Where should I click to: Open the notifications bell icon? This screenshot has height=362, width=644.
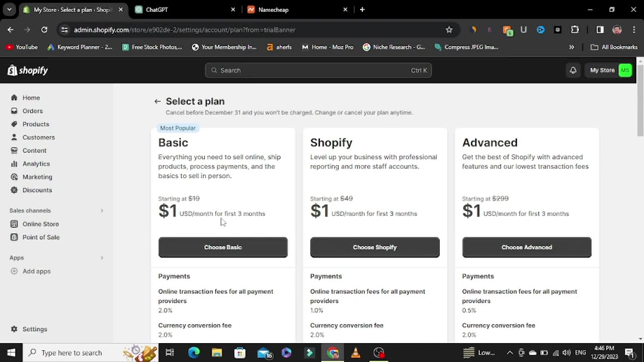573,70
